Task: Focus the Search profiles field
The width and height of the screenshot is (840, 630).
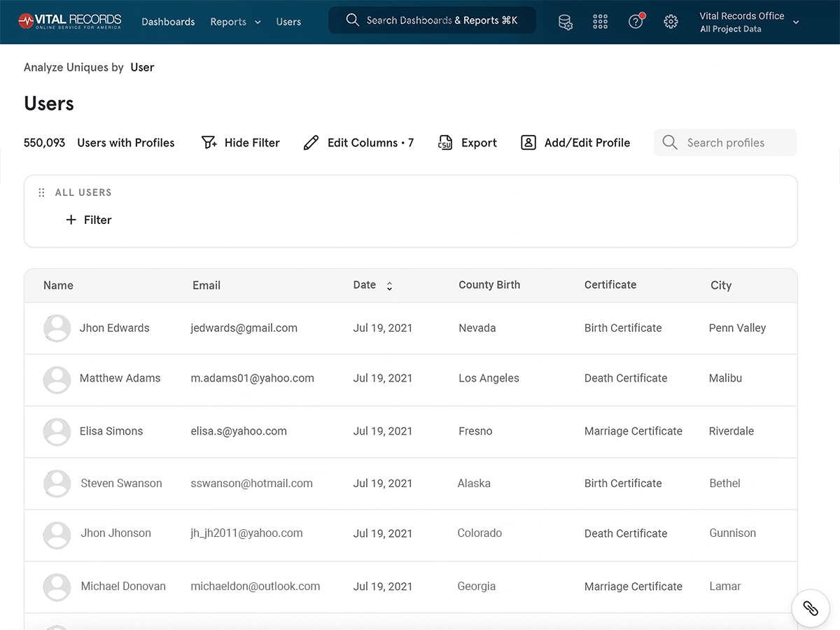Action: pyautogui.click(x=725, y=143)
